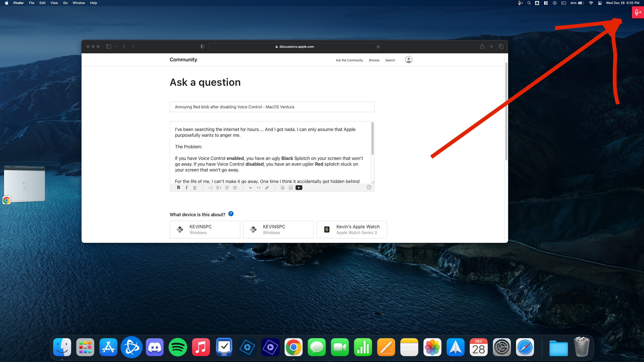Click the question body text scrollbar

tap(372, 139)
